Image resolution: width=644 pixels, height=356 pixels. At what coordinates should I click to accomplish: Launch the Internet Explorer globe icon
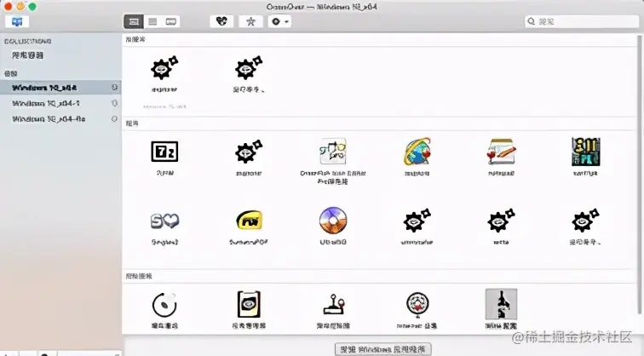pos(417,152)
